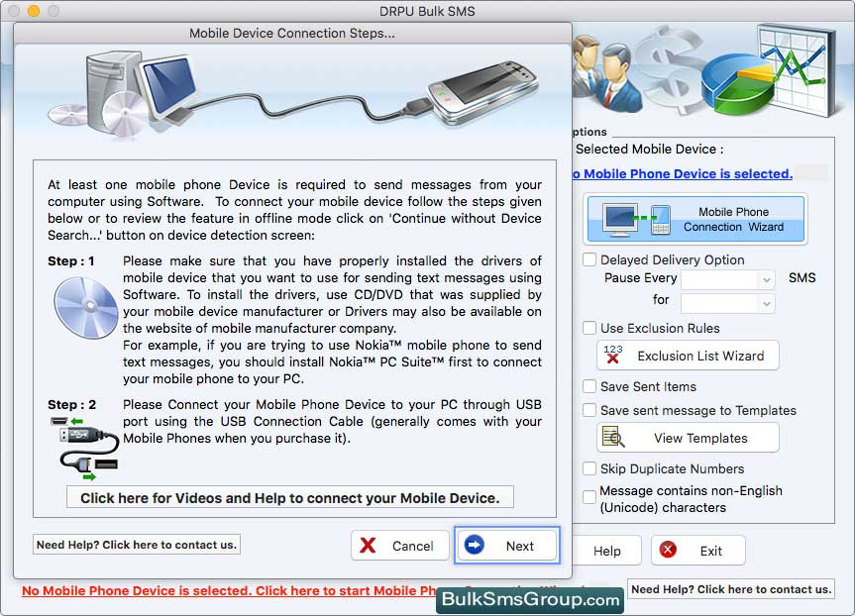Image resolution: width=855 pixels, height=616 pixels.
Task: Click the View Templates magnifier icon
Action: click(613, 437)
